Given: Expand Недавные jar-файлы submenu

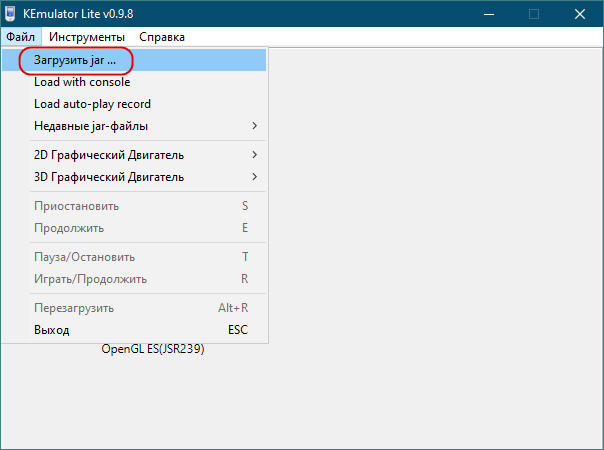Looking at the screenshot, I should click(x=134, y=126).
